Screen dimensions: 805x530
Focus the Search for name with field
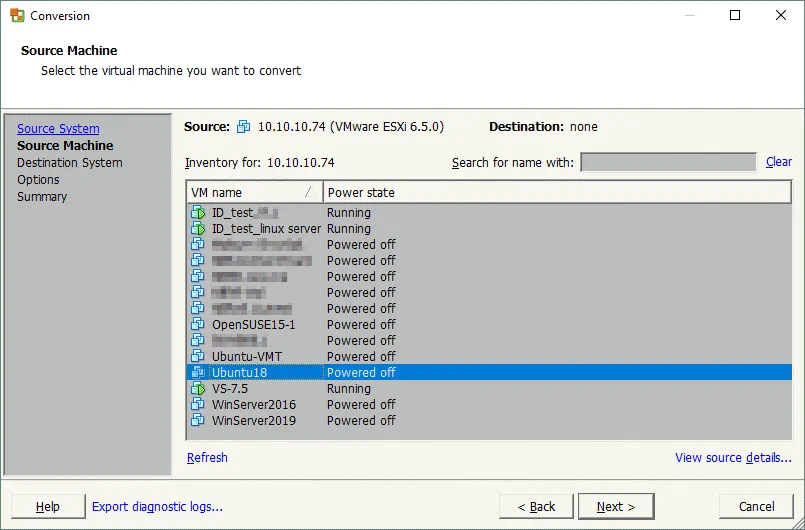pyautogui.click(x=668, y=162)
